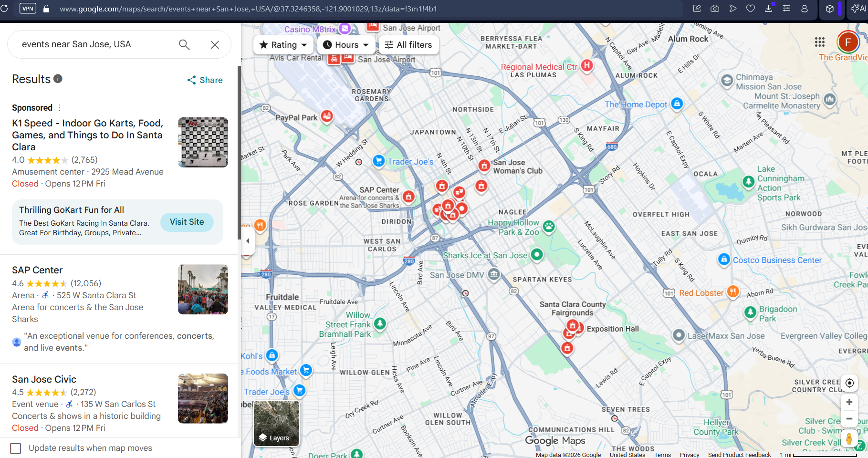Open All filters options

point(408,44)
